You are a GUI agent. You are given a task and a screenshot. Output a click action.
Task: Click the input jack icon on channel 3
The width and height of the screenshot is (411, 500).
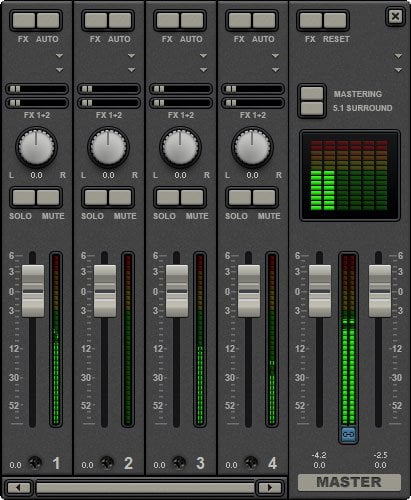point(179,463)
